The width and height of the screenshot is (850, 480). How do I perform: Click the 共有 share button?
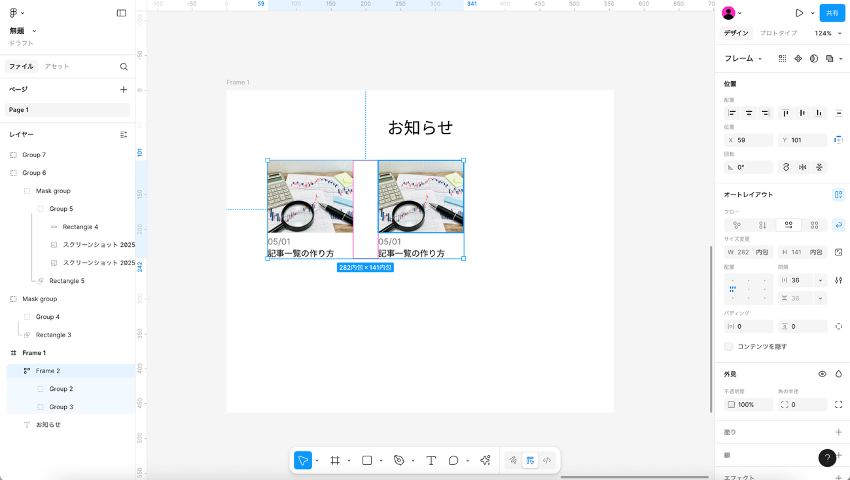(832, 13)
